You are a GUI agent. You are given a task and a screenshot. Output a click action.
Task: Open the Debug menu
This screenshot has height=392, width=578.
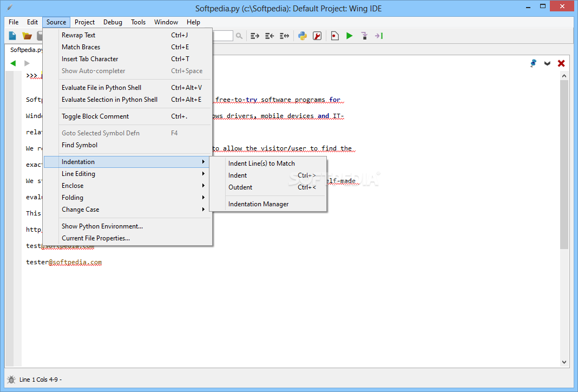(113, 22)
